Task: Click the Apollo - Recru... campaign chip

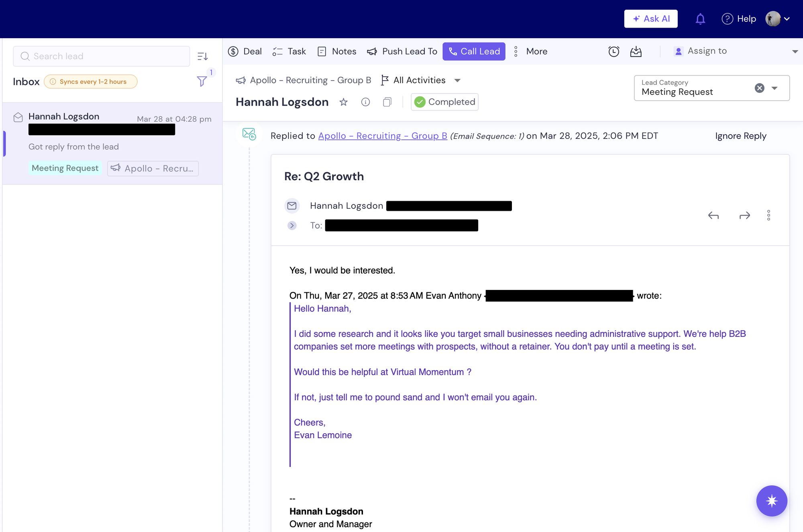Action: 153,168
